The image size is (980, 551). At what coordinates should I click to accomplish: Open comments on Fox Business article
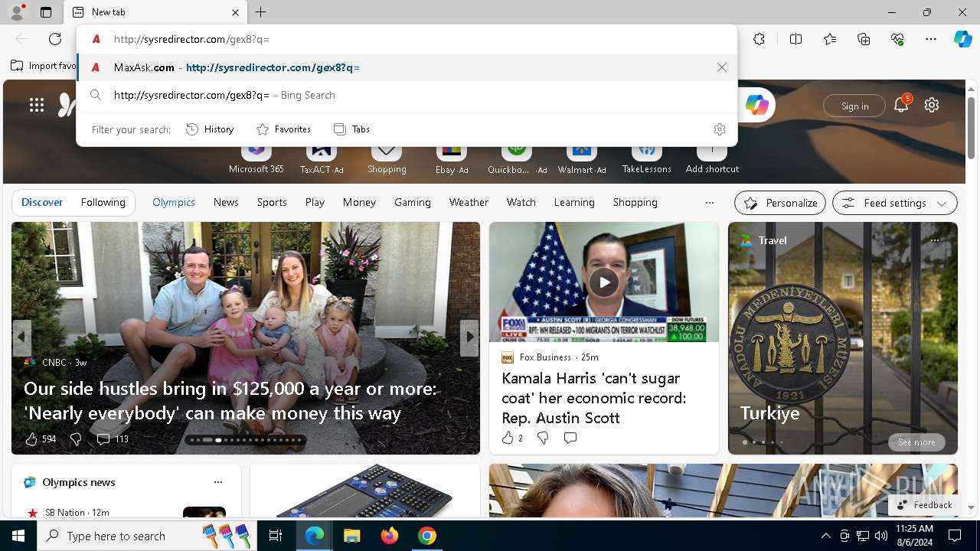570,438
